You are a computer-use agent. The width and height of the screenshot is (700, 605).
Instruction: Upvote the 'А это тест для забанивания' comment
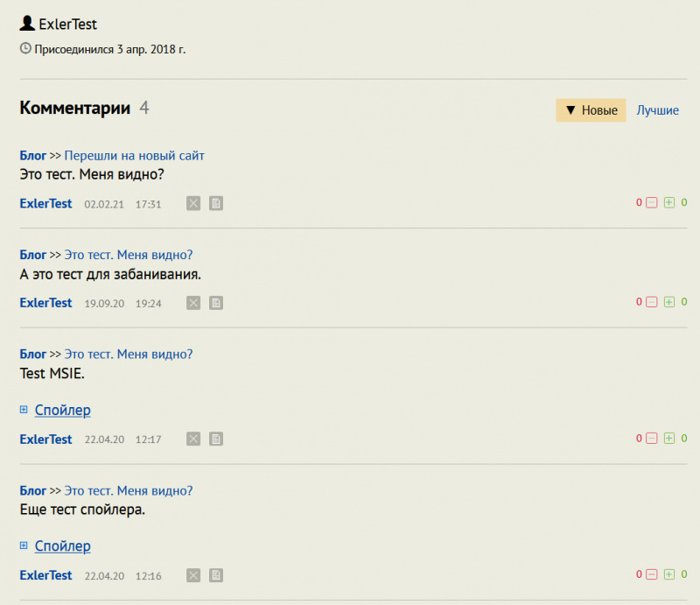[x=669, y=303]
